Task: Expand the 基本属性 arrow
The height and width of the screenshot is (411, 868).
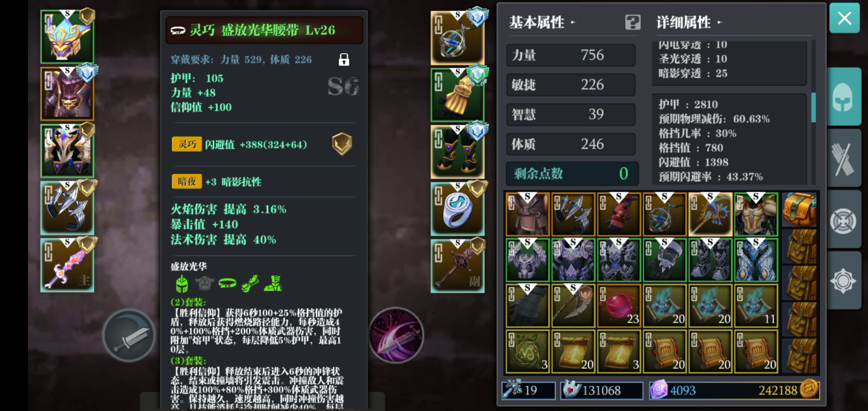Action: point(573,23)
